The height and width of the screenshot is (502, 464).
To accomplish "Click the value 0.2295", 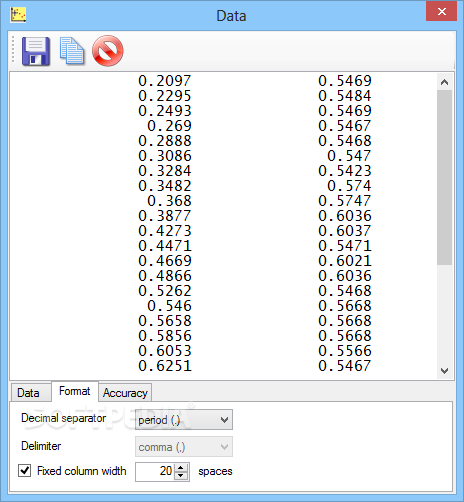I will coord(165,96).
